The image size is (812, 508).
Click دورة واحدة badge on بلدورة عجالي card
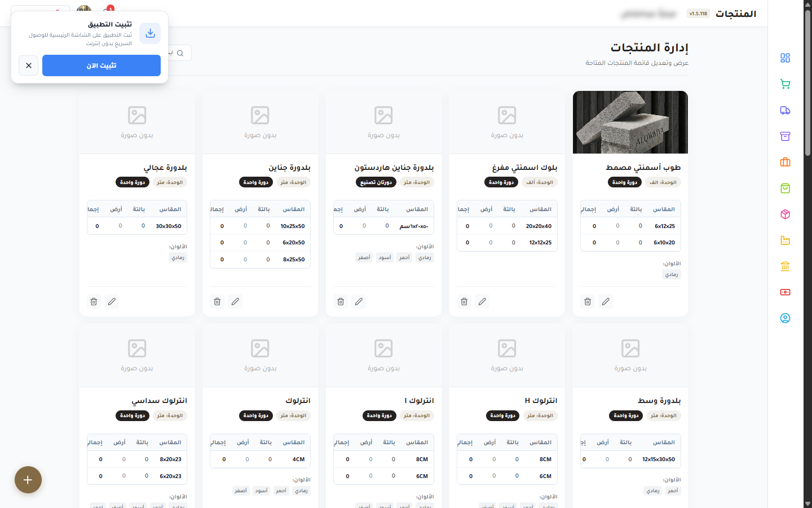tap(133, 182)
